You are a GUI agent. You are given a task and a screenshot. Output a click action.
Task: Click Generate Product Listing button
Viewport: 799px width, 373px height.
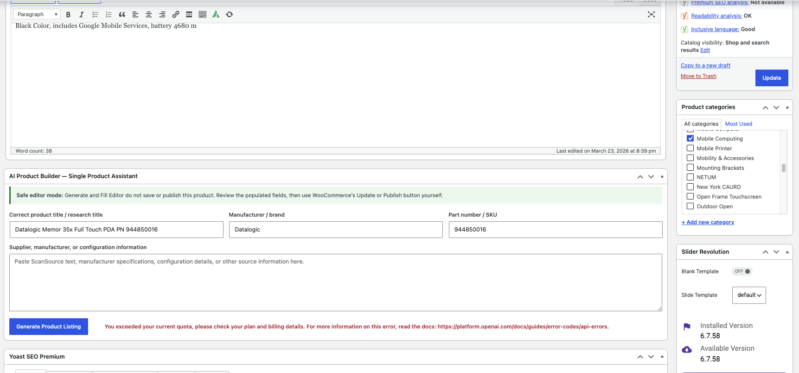point(48,327)
